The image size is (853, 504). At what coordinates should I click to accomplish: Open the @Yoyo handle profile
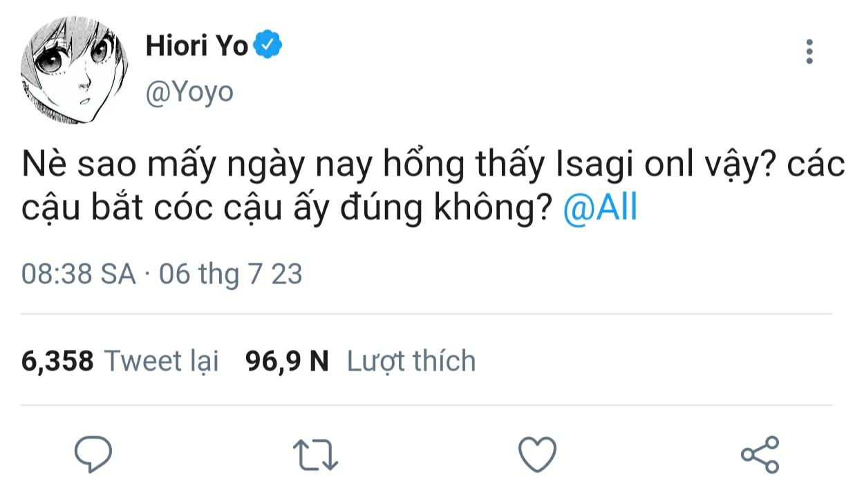point(189,91)
